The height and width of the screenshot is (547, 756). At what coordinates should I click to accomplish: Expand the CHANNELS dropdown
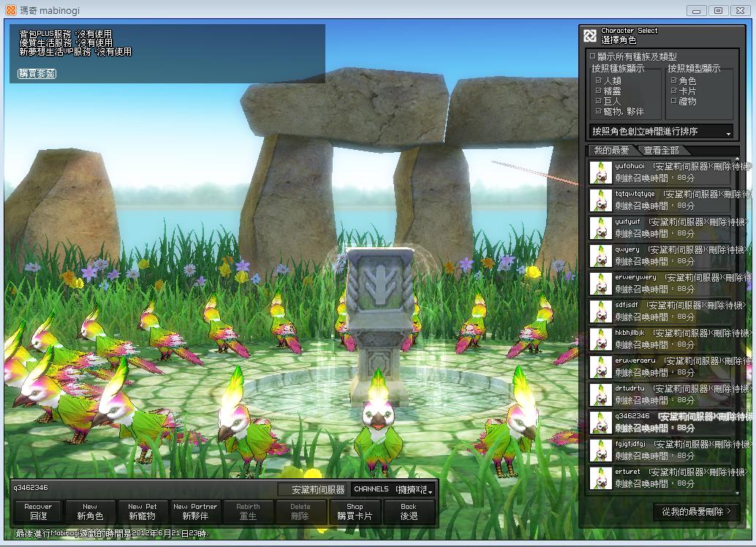(393, 489)
